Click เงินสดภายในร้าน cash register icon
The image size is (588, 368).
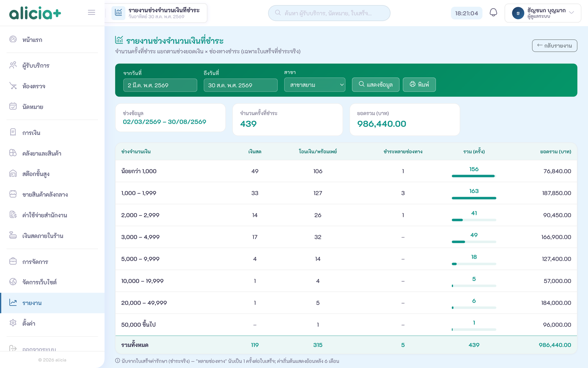13,235
